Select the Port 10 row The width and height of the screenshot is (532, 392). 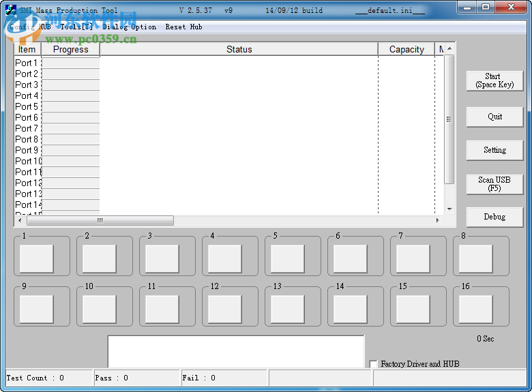point(229,161)
